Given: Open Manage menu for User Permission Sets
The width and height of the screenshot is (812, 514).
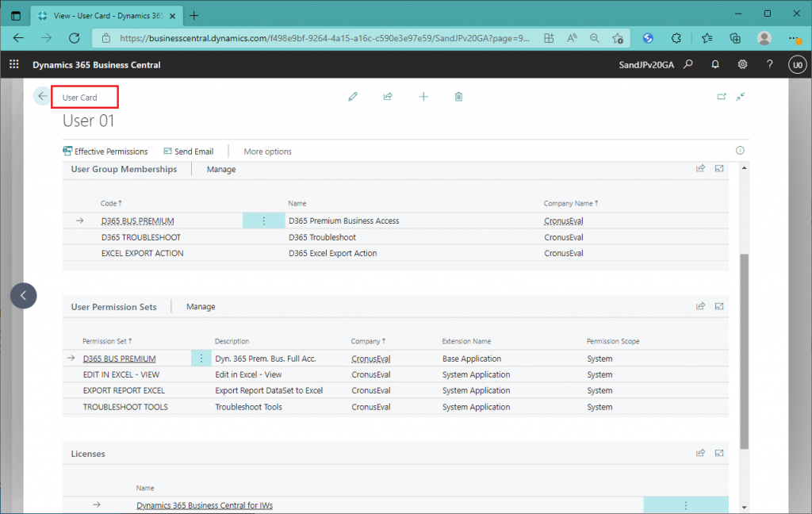Looking at the screenshot, I should point(201,306).
